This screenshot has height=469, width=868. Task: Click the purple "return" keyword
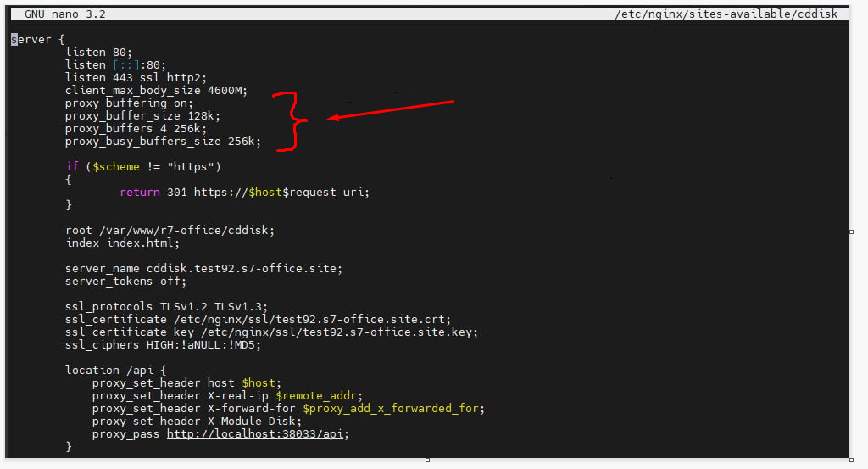tap(140, 192)
